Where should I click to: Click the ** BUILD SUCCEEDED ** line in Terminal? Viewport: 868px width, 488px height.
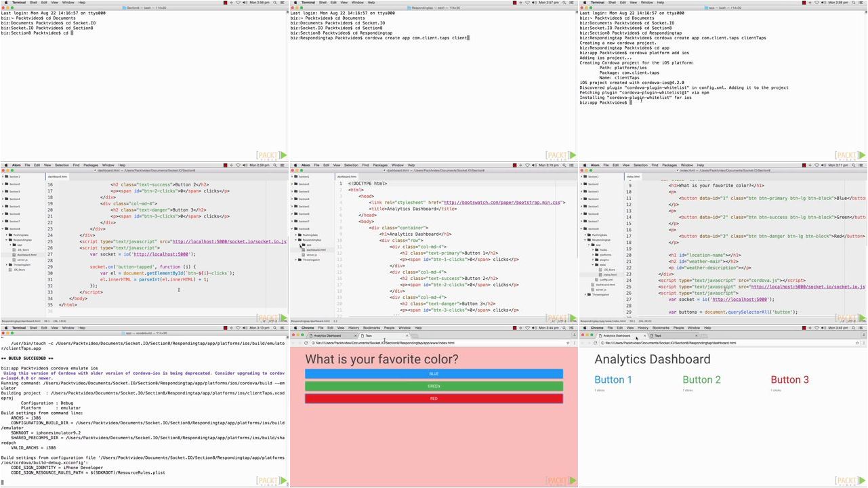(28, 358)
